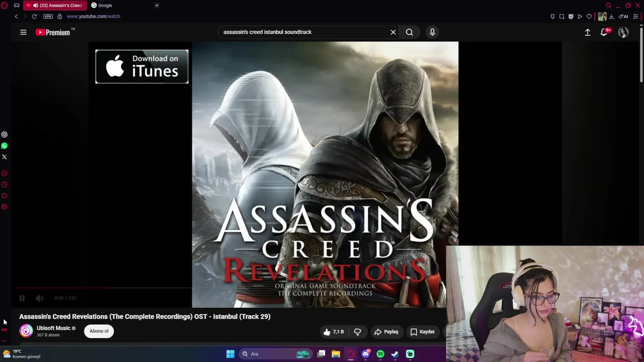Click page scrollbar up arrow
Image resolution: width=644 pixels, height=362 pixels.
(641, 26)
